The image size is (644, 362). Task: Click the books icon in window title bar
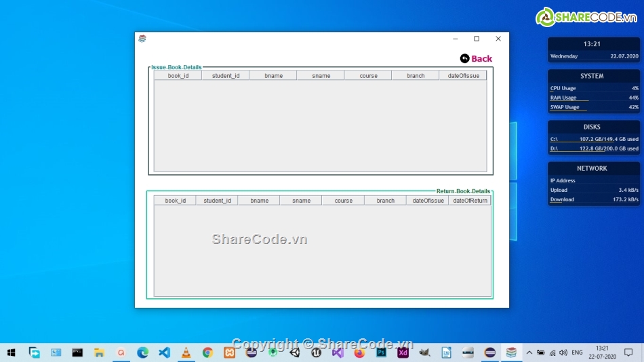tap(142, 39)
